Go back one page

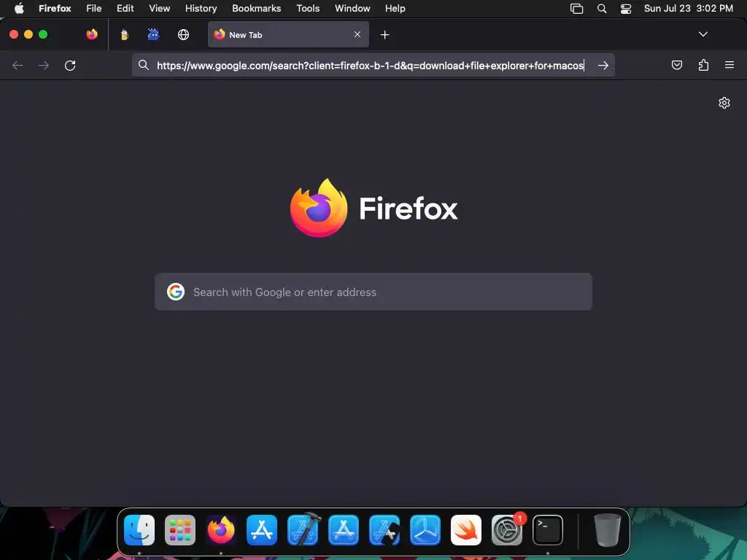point(18,65)
